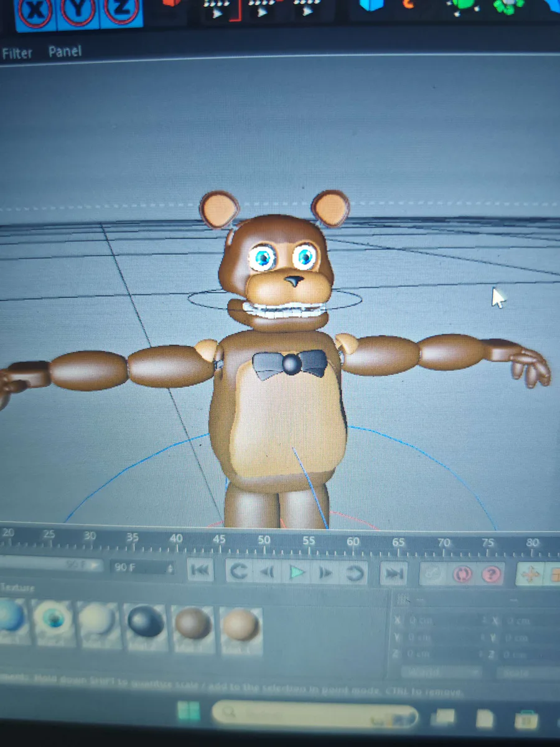Viewport: 560px width, 747px height.
Task: Toggle autokeying red circular button
Action: 462,575
